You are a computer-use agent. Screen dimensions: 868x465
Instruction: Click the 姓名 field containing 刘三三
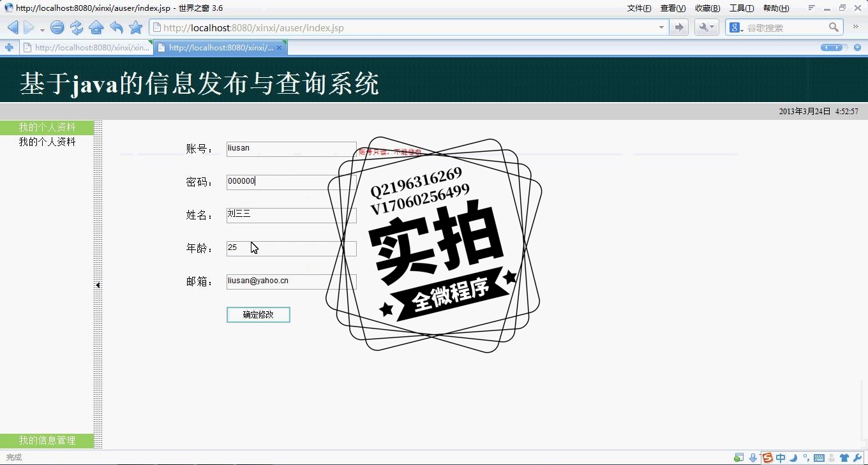coord(291,216)
